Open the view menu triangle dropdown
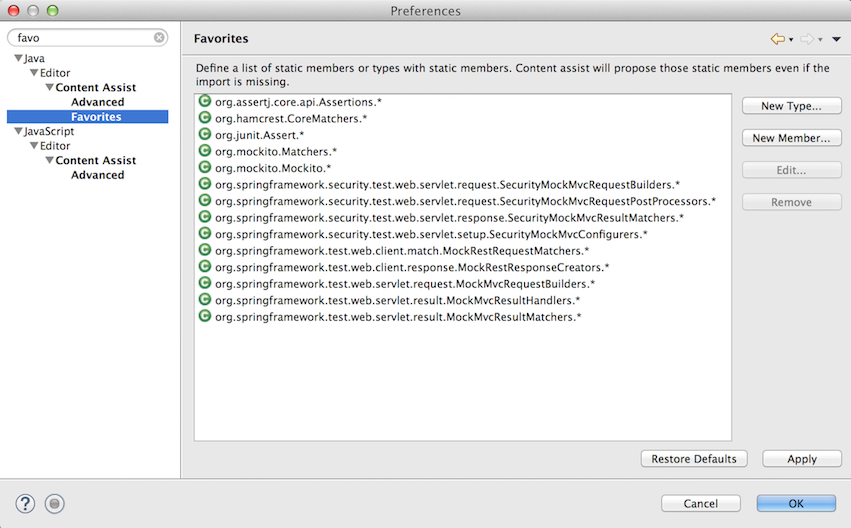Screen dimensions: 851x528 pyautogui.click(x=836, y=39)
